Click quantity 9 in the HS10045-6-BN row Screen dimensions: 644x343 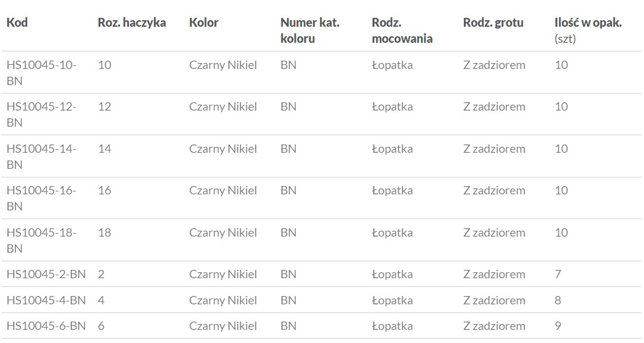click(558, 326)
